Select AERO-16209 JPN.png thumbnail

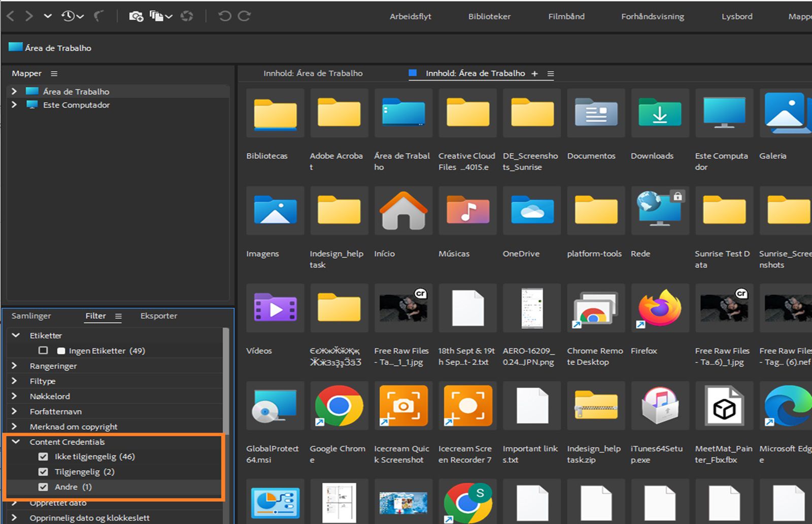click(532, 308)
